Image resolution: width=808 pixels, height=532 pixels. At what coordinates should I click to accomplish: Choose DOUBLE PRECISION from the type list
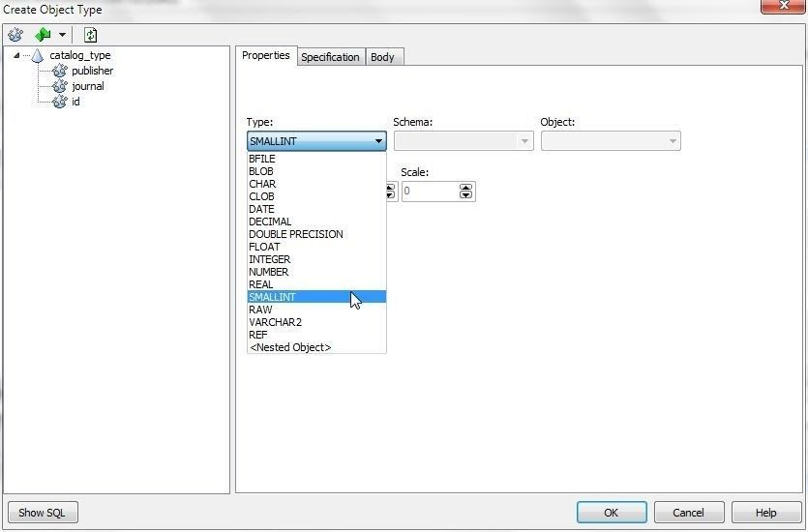coord(316,234)
